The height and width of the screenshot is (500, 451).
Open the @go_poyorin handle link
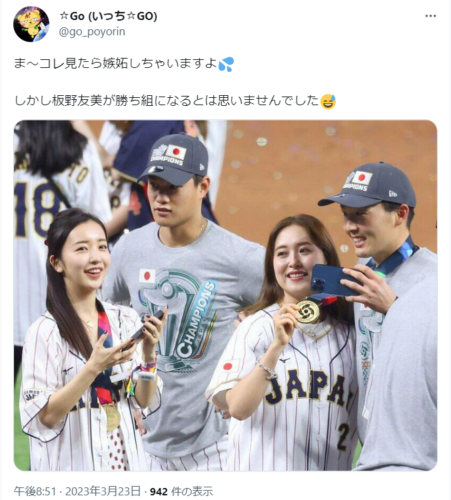(x=92, y=32)
